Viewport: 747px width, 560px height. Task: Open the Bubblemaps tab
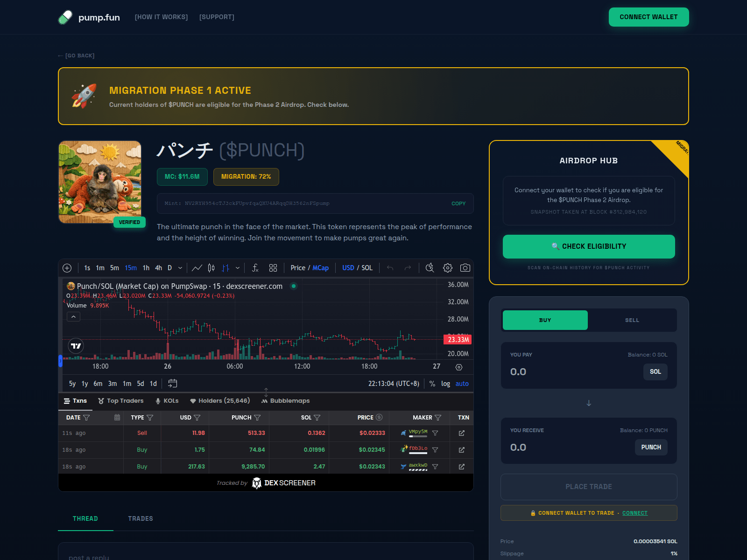[285, 401]
